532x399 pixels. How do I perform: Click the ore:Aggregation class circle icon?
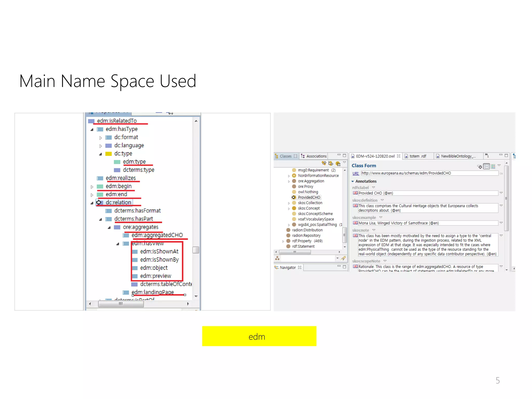(294, 181)
